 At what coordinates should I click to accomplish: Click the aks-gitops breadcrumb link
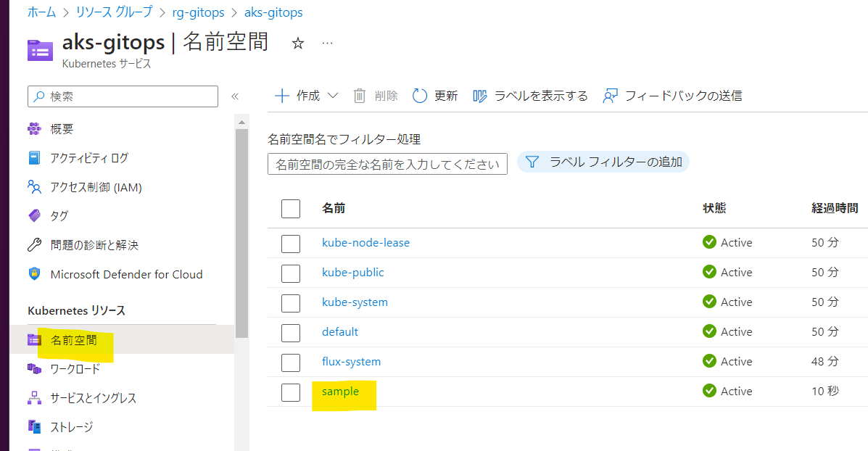(x=273, y=12)
